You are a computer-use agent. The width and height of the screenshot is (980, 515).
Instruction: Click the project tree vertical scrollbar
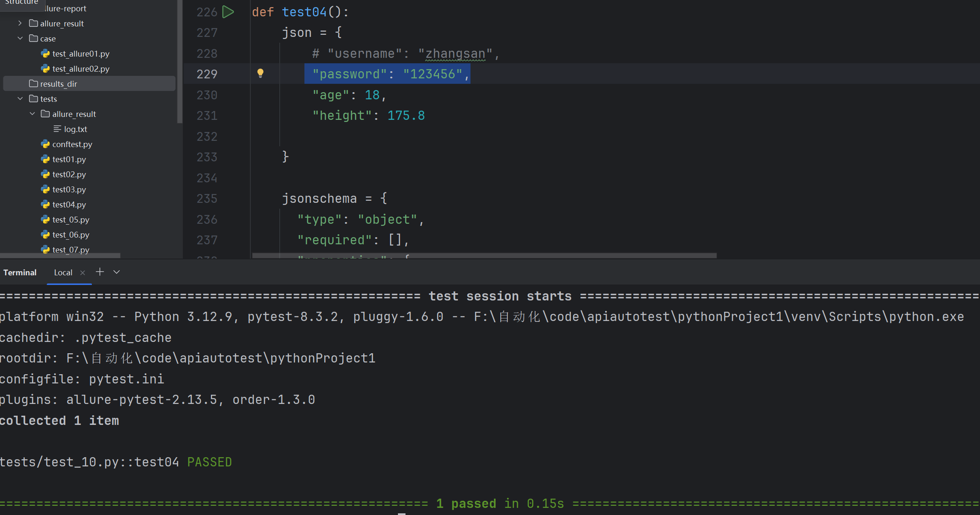click(x=180, y=62)
